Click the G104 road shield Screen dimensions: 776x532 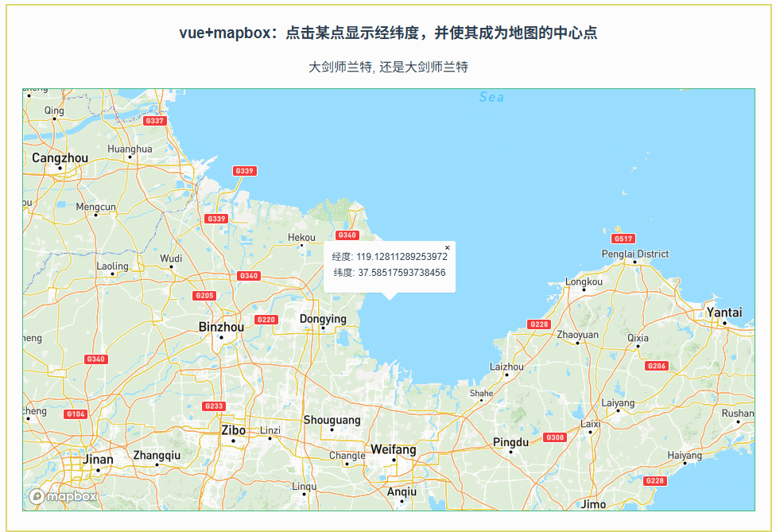tap(76, 414)
